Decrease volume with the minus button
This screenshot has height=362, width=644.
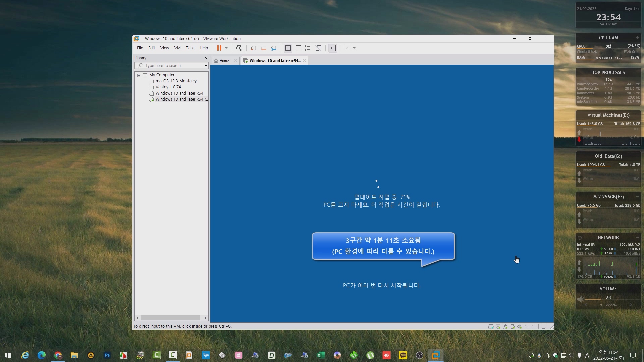click(x=597, y=297)
